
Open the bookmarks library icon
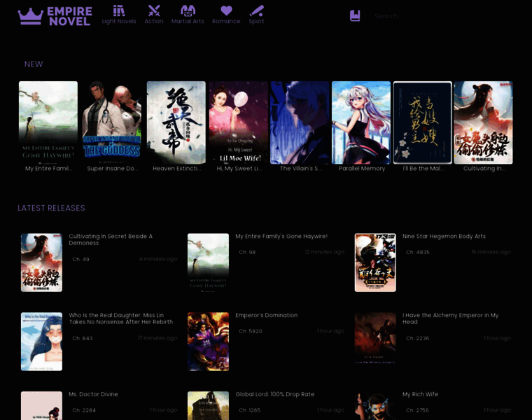click(x=355, y=15)
